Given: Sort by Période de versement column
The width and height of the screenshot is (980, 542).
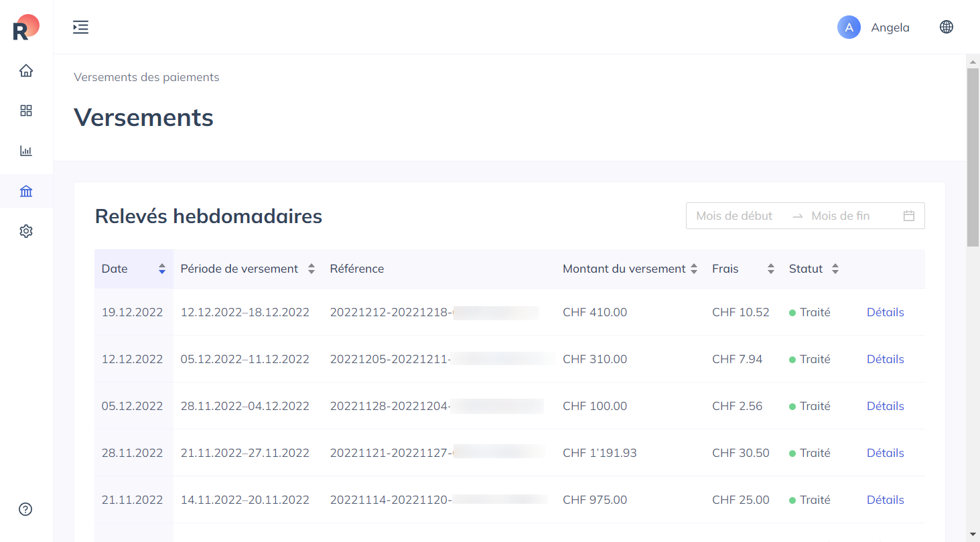Looking at the screenshot, I should 248,269.
